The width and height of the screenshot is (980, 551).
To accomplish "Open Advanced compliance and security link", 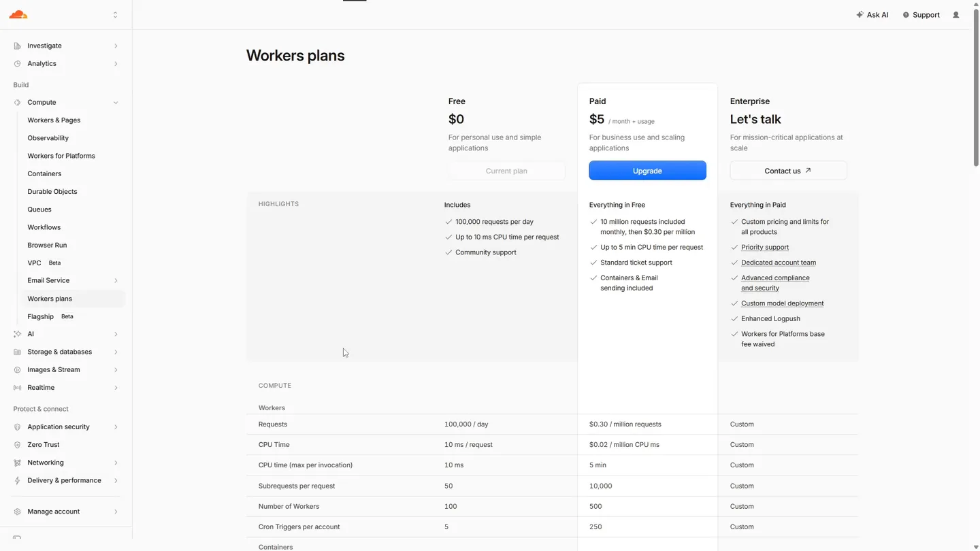I will click(775, 283).
